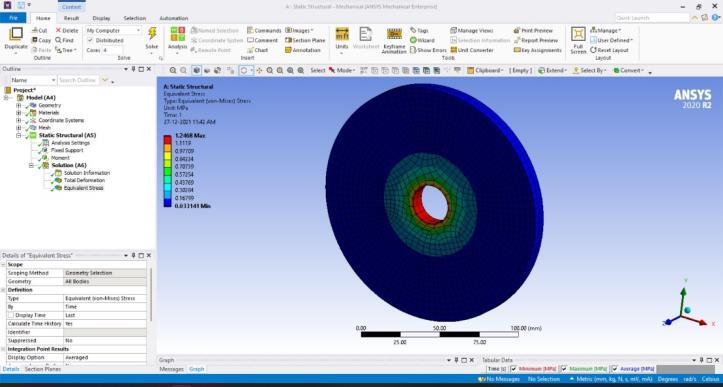Toggle the Maximum [MPa] checkbox
The width and height of the screenshot is (723, 387).
(563, 369)
